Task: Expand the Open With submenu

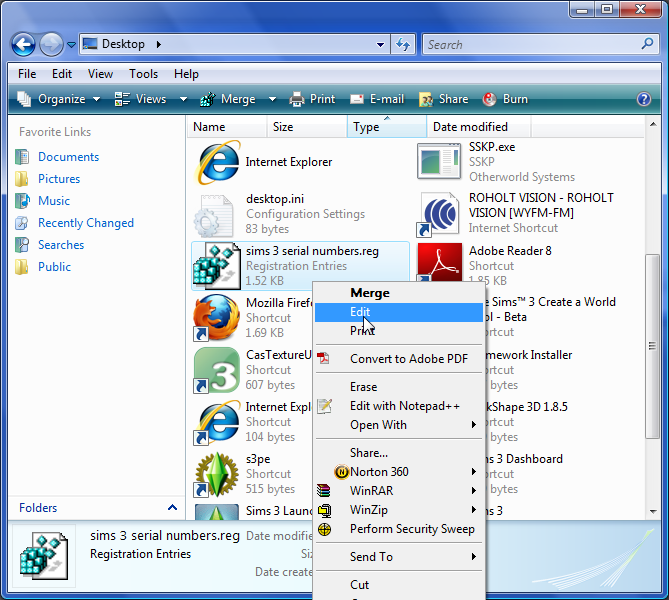Action: click(399, 425)
